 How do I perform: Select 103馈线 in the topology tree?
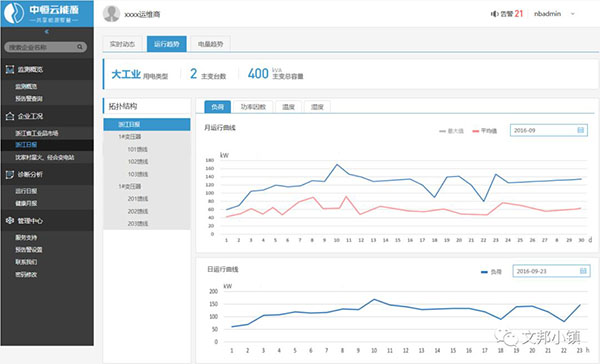coord(138,174)
